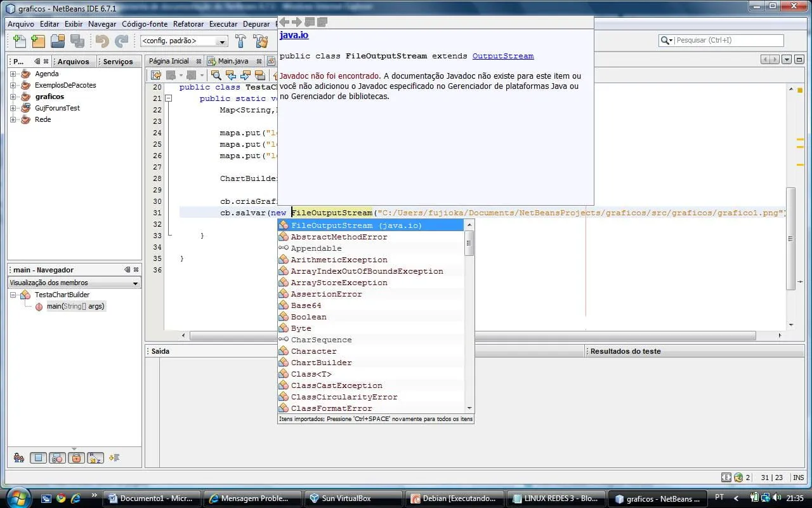Screen dimensions: 812x508
Task: Expand the Agenda project tree node
Action: click(x=13, y=74)
